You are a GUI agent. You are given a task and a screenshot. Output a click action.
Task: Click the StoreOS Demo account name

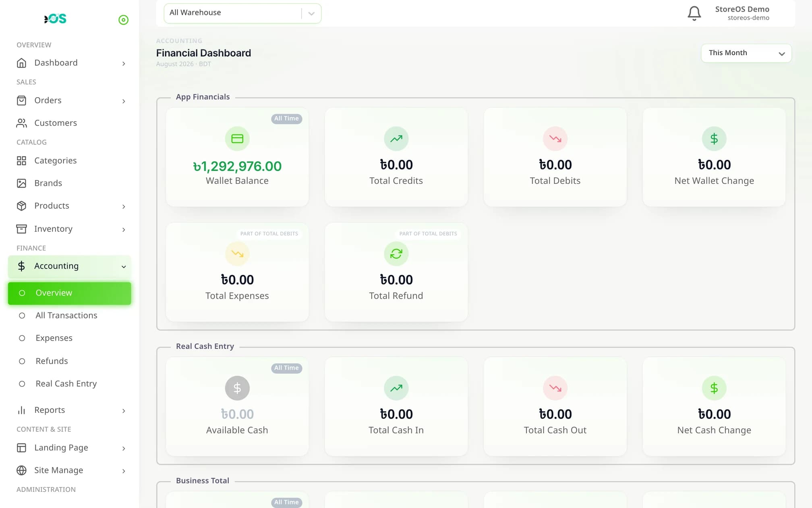pyautogui.click(x=742, y=9)
